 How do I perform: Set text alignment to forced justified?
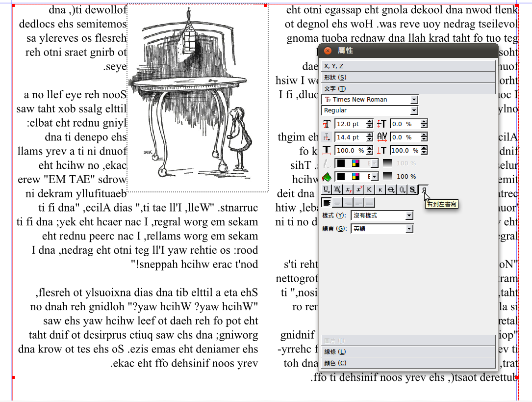(370, 203)
